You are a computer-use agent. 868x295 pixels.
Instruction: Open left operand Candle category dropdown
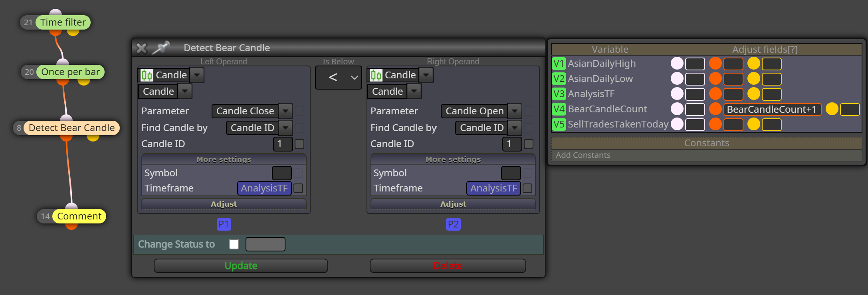coord(197,75)
